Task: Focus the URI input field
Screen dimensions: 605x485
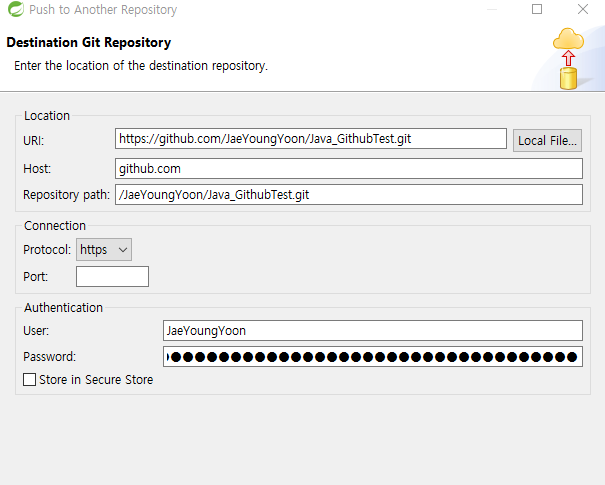Action: [311, 139]
